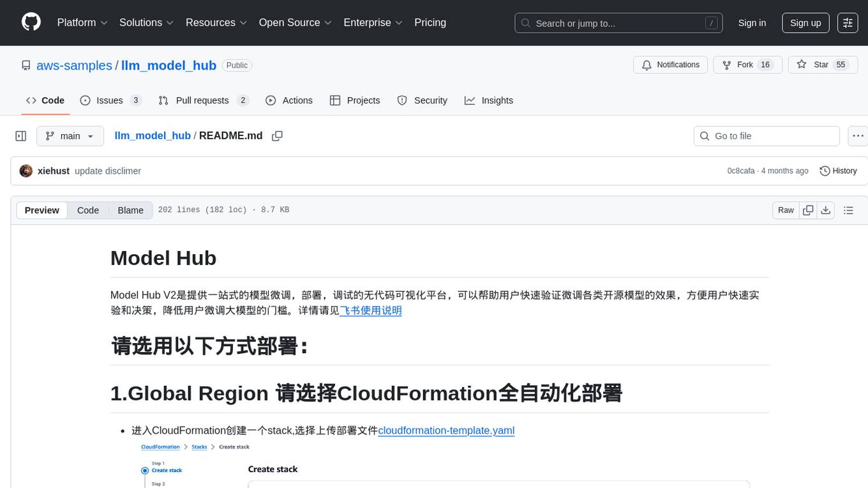
Task: Click the Search or jump to field
Action: point(618,23)
